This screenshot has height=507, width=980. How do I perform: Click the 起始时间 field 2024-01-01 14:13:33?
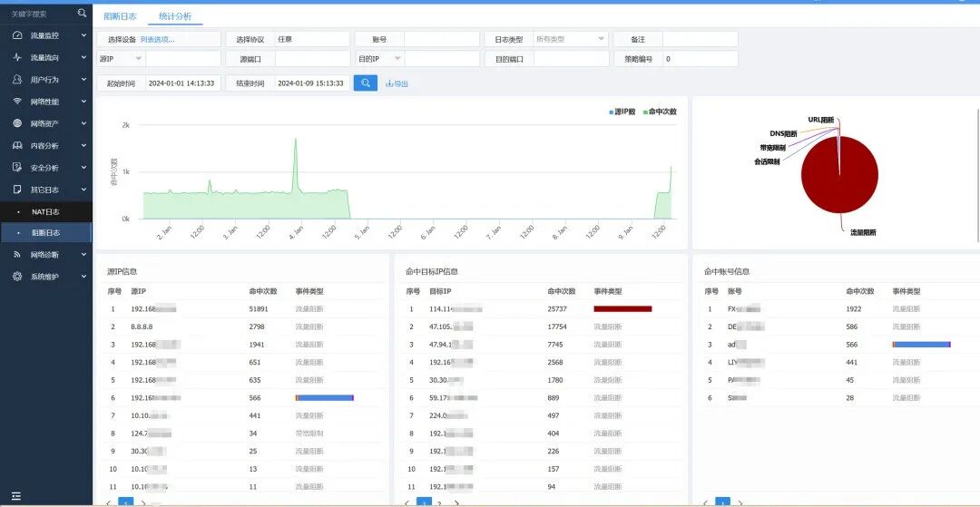pos(183,83)
